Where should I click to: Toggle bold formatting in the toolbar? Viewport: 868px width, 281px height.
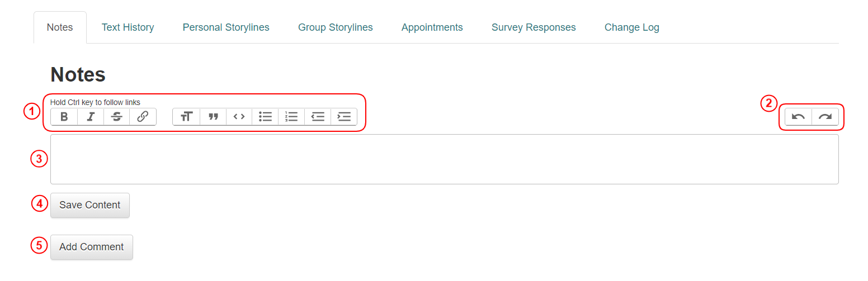[64, 117]
